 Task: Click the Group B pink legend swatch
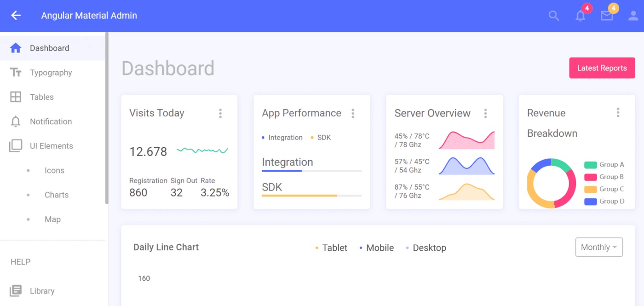coord(591,177)
